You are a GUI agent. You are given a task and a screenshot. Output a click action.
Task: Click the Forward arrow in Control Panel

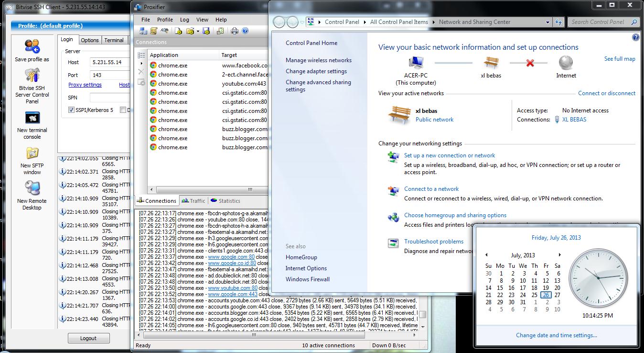[292, 22]
